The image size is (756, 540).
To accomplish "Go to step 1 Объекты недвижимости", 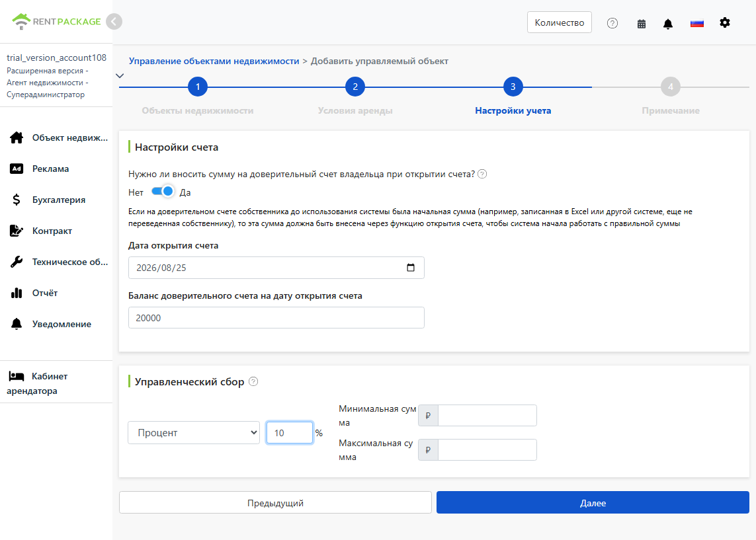I will [x=198, y=87].
